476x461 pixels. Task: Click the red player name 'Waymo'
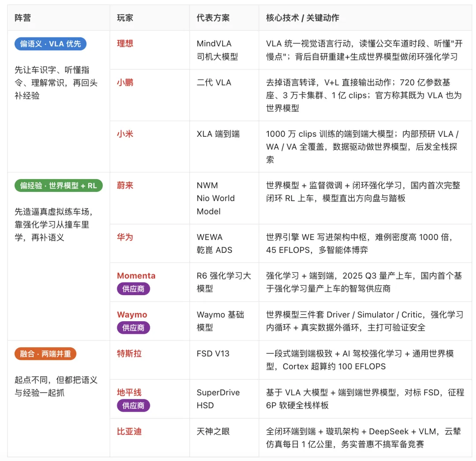(x=132, y=315)
